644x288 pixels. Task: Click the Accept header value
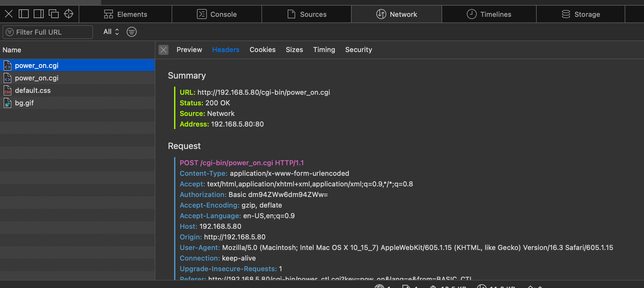[310, 184]
